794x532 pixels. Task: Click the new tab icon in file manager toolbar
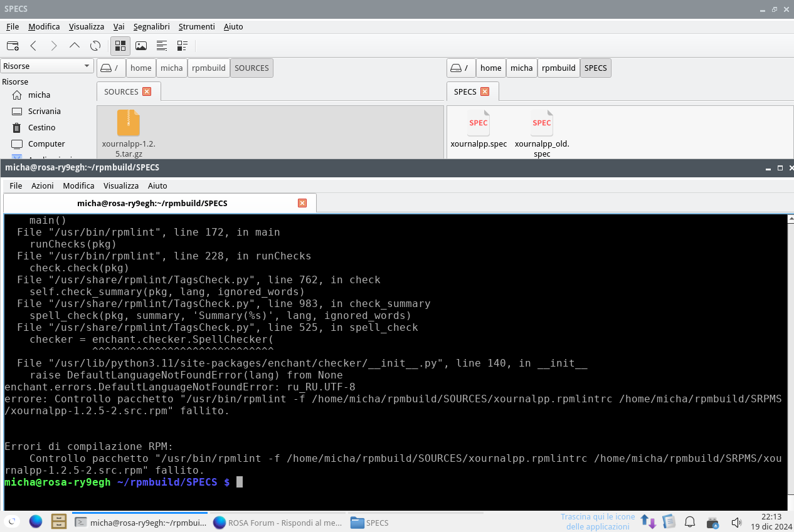click(13, 46)
